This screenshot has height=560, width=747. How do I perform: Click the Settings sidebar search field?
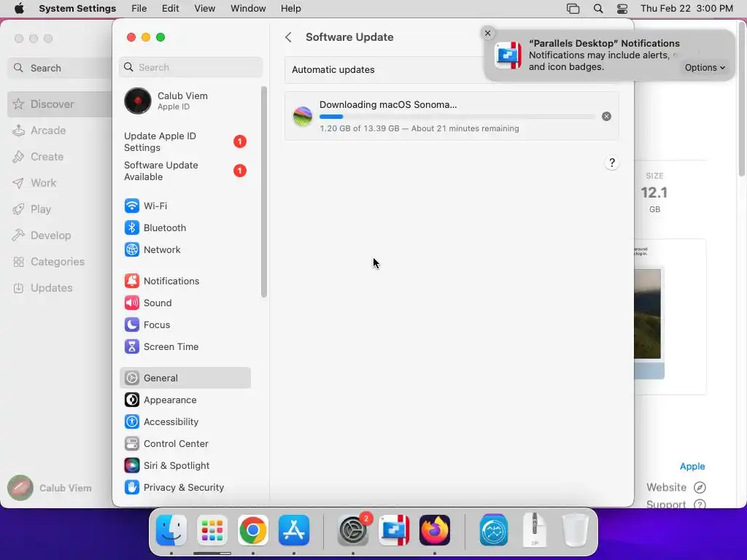[x=190, y=67]
